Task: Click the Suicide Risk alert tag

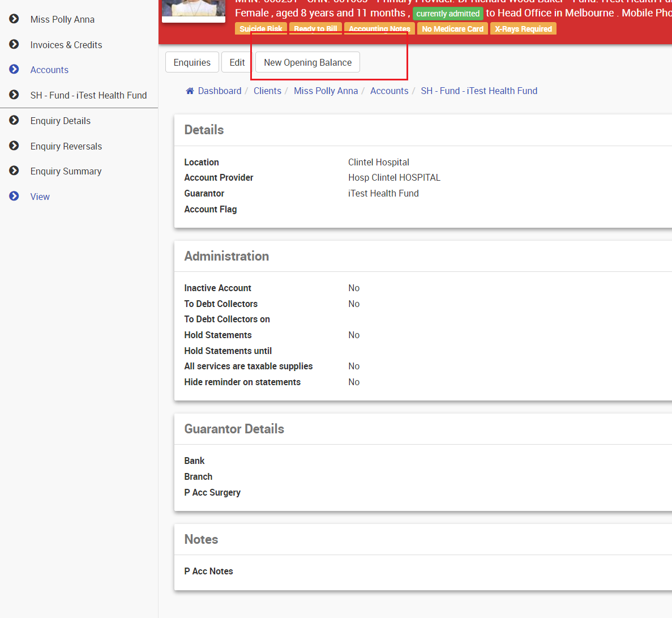Action: tap(261, 29)
